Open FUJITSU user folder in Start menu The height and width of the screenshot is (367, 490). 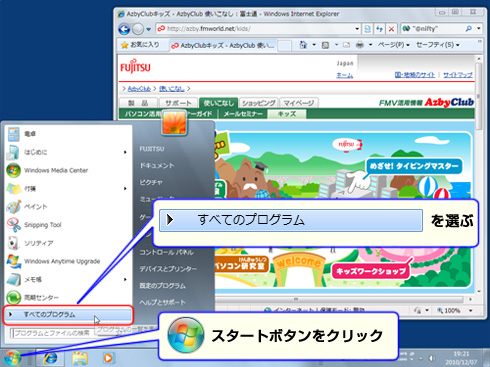tap(152, 149)
